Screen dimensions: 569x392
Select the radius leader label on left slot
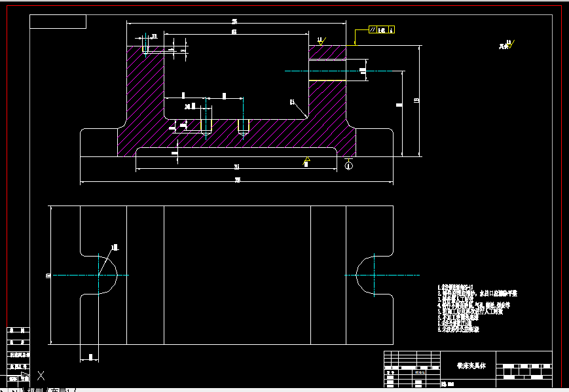click(115, 247)
